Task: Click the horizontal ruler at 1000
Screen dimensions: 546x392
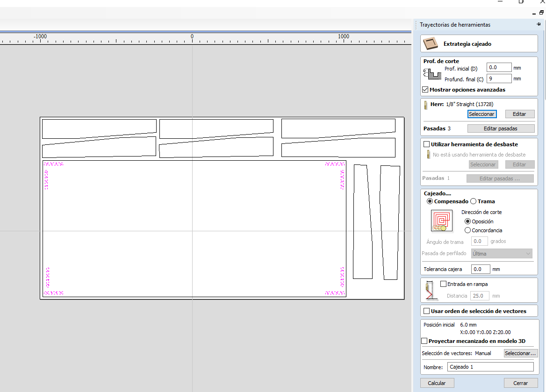Action: click(343, 36)
